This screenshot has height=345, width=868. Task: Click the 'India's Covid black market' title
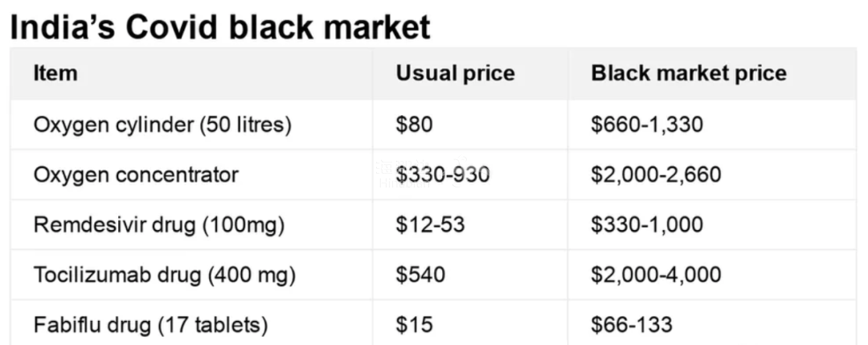[x=219, y=27]
